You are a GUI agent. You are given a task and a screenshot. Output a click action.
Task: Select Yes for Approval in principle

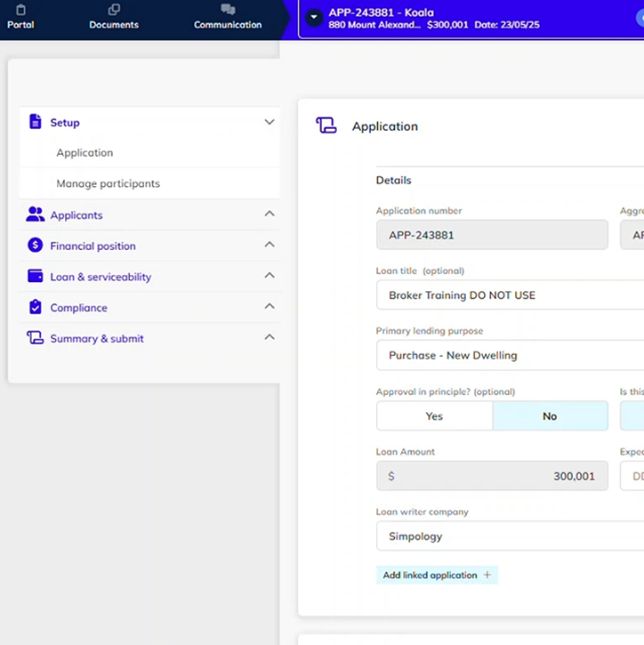pyautogui.click(x=434, y=416)
